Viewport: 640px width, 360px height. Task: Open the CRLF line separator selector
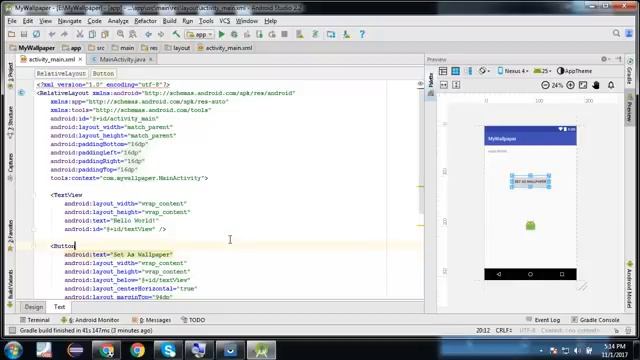504,330
